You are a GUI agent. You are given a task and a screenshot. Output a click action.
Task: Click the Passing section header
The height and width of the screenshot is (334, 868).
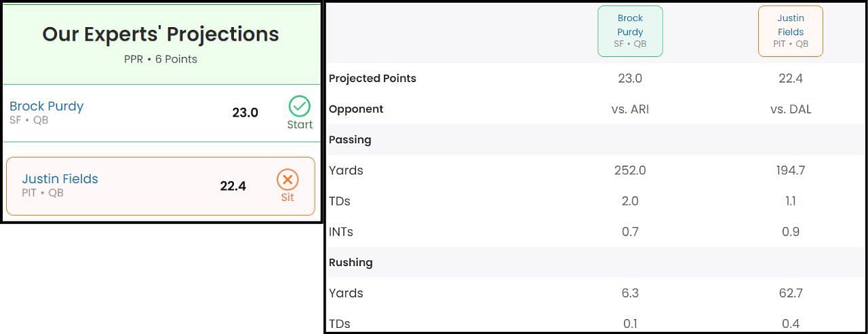350,139
